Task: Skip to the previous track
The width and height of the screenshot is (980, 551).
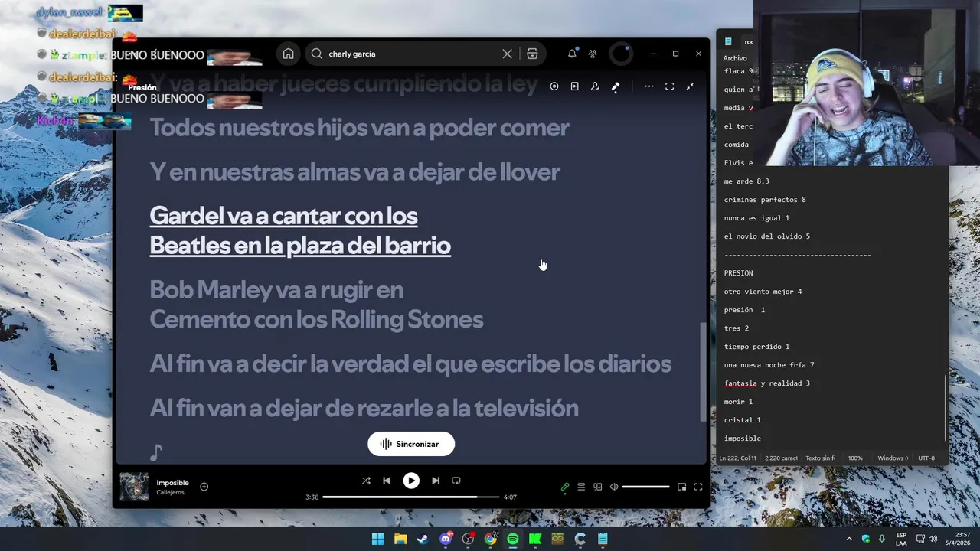Action: [x=387, y=481]
